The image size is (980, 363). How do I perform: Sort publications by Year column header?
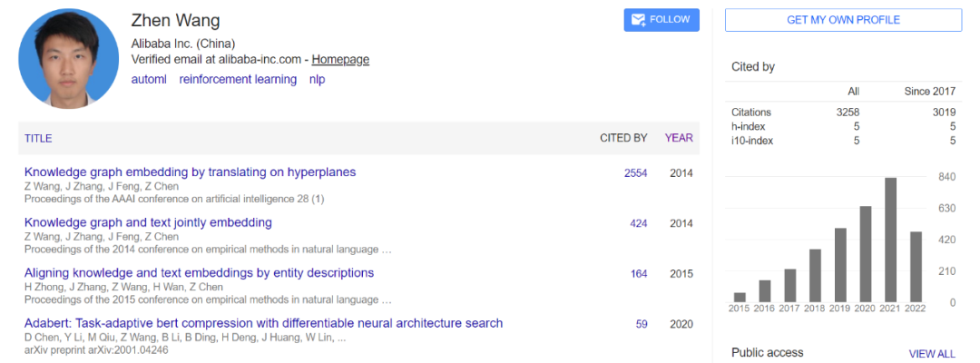pos(679,138)
